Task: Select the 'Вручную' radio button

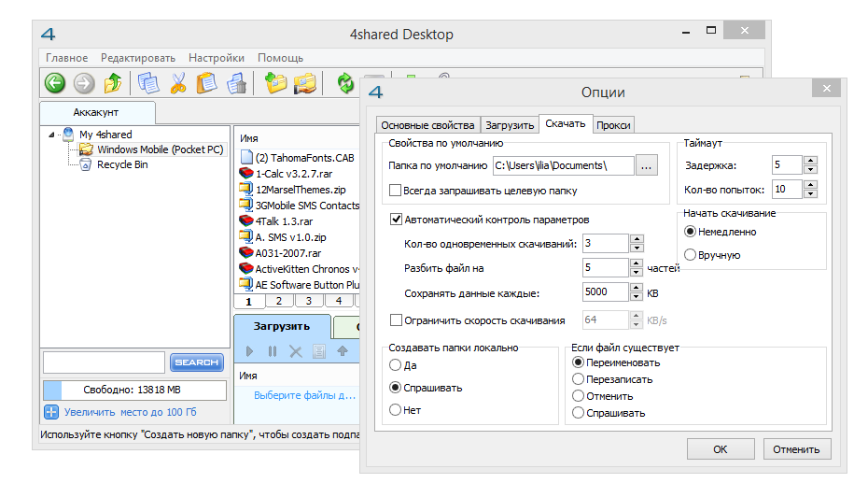Action: [x=691, y=255]
